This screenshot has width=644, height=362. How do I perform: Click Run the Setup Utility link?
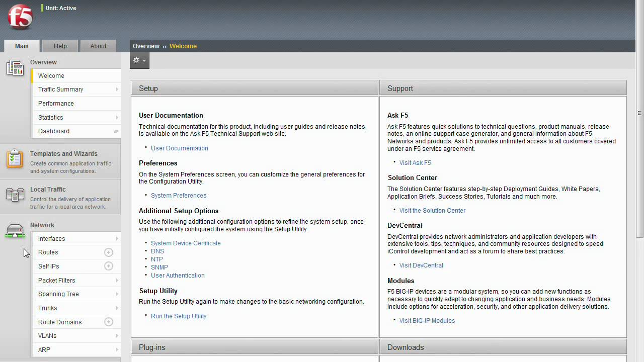pos(179,316)
